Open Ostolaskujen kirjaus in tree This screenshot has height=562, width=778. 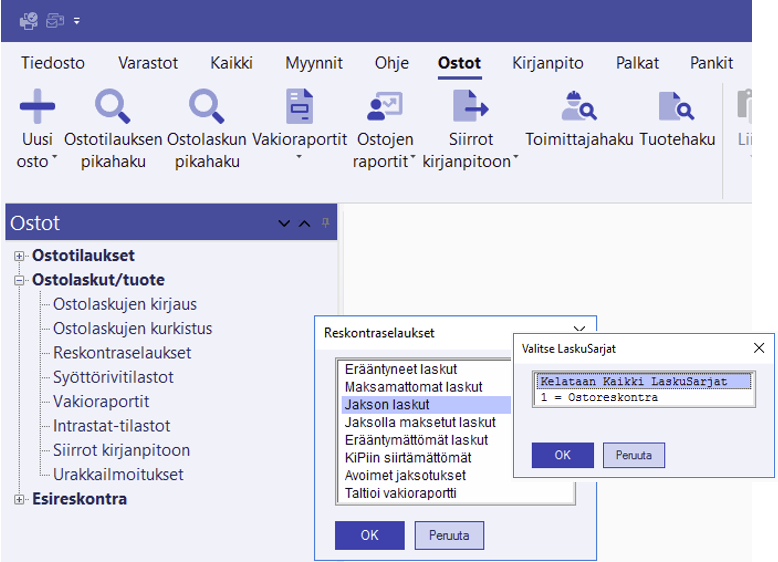(124, 305)
